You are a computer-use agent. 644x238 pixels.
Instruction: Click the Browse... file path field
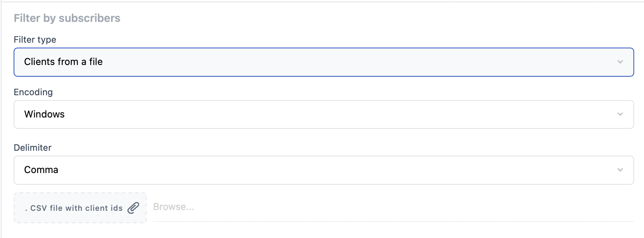point(393,207)
